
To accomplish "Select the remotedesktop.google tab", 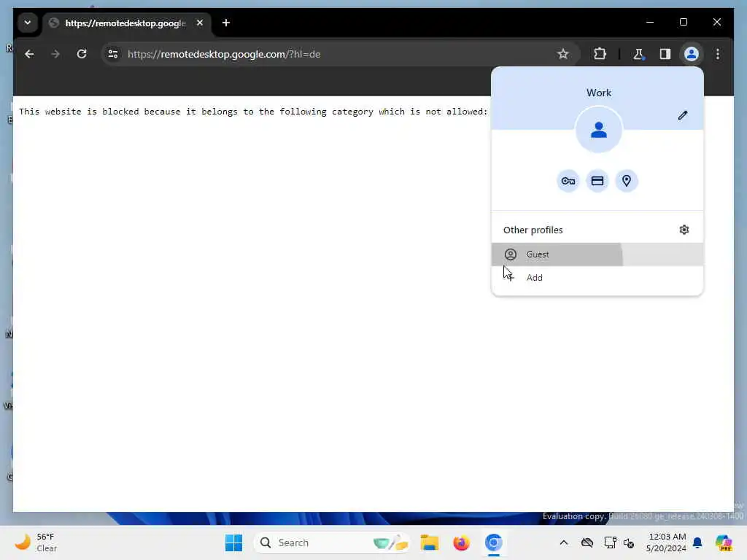I will [125, 23].
